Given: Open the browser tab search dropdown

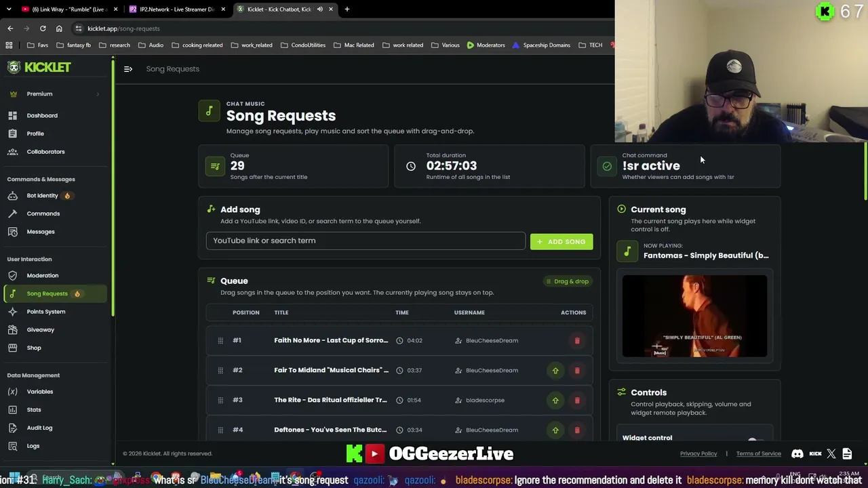Looking at the screenshot, I should 10,9.
